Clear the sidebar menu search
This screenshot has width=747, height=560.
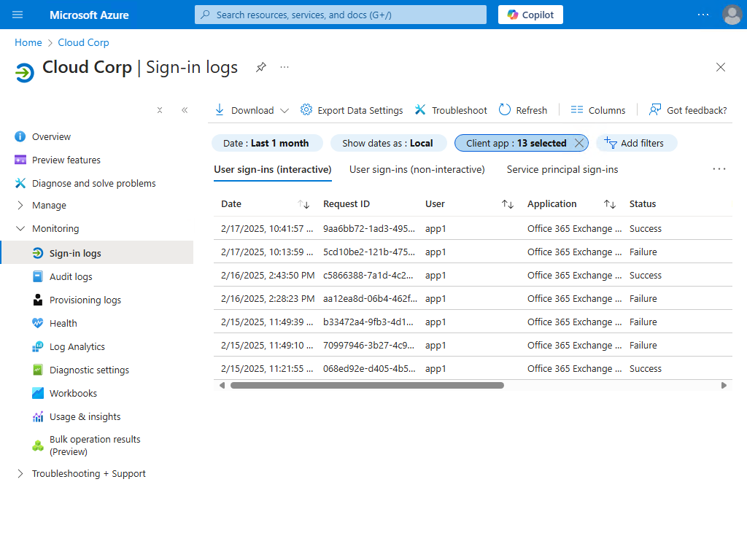point(160,111)
